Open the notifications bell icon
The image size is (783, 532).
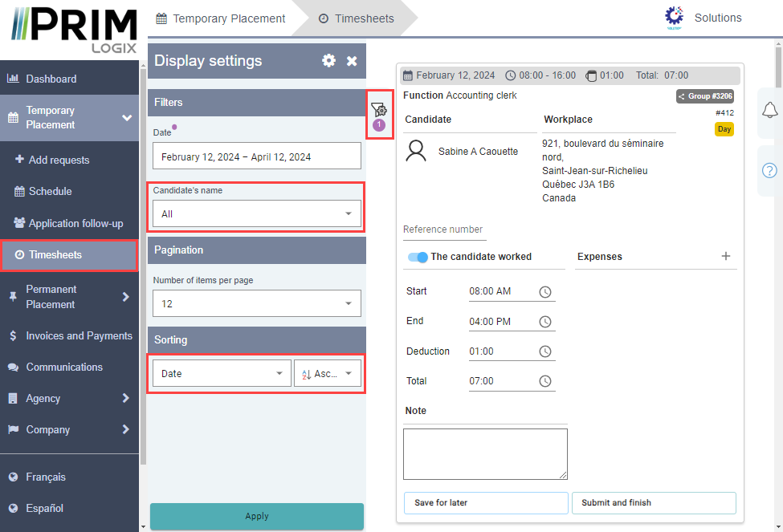coord(769,110)
